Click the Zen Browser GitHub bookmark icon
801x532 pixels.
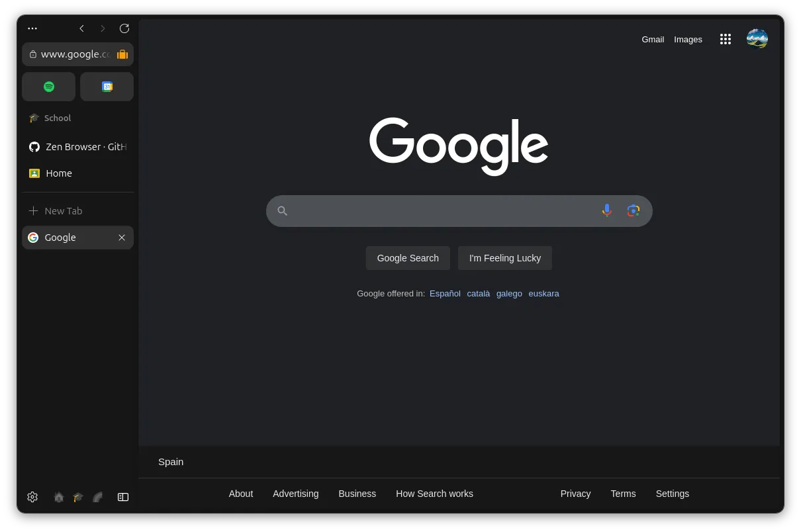click(34, 146)
